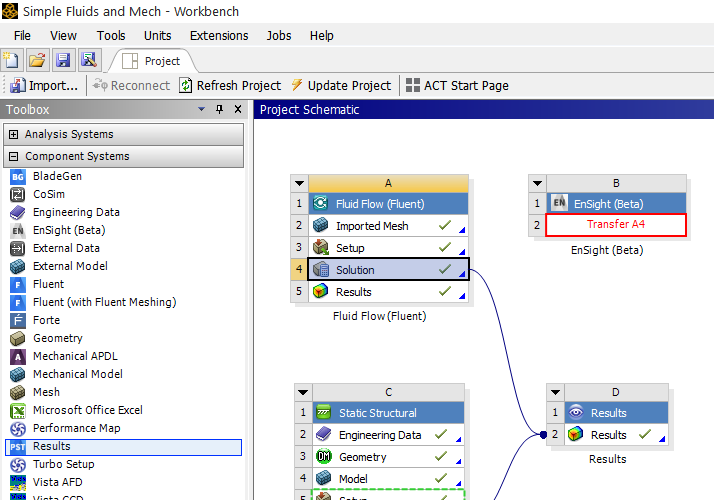The image size is (714, 500).
Task: Open system C dropdown arrow
Action: [303, 392]
